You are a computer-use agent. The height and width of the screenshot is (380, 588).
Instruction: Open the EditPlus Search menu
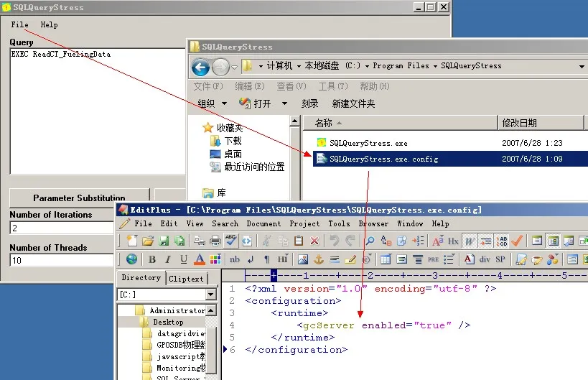coord(225,223)
